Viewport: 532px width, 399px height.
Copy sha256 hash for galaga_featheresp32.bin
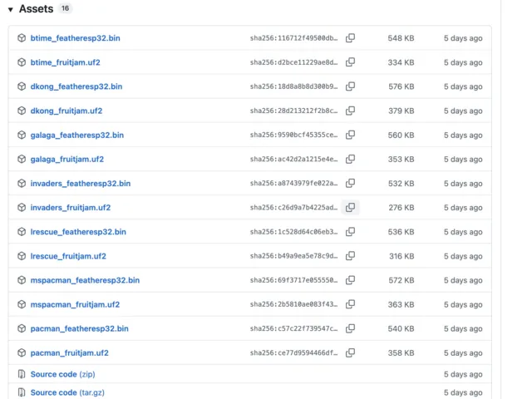click(x=350, y=135)
